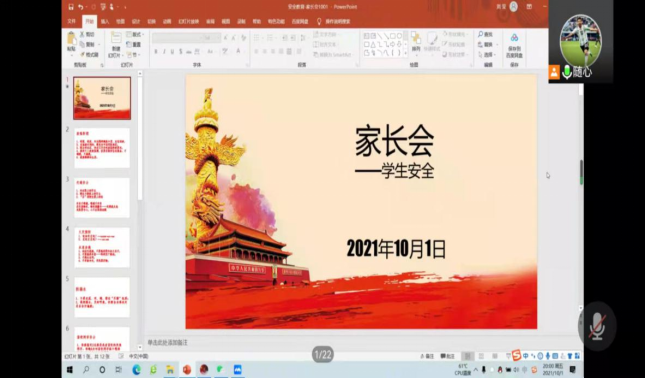Switch to the Insert ribbon tab
This screenshot has height=378, width=646.
pos(105,21)
